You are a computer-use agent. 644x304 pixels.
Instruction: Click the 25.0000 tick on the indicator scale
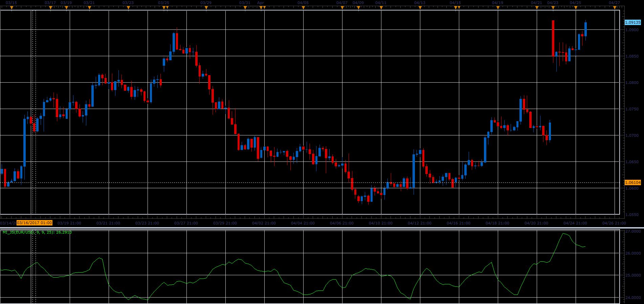point(632,276)
